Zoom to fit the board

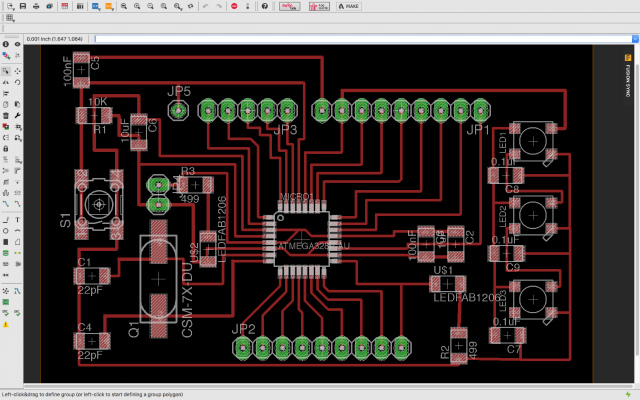coord(124,6)
